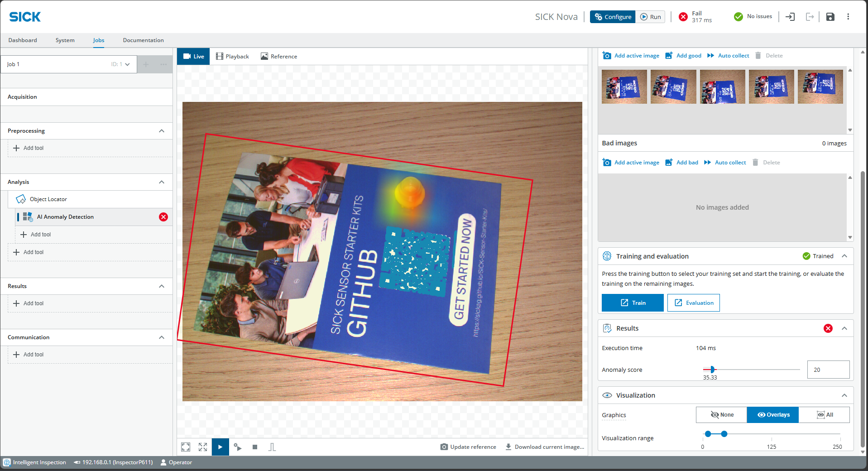Viewport: 868px width, 471px height.
Task: Click the Anomaly score value input field
Action: point(828,370)
